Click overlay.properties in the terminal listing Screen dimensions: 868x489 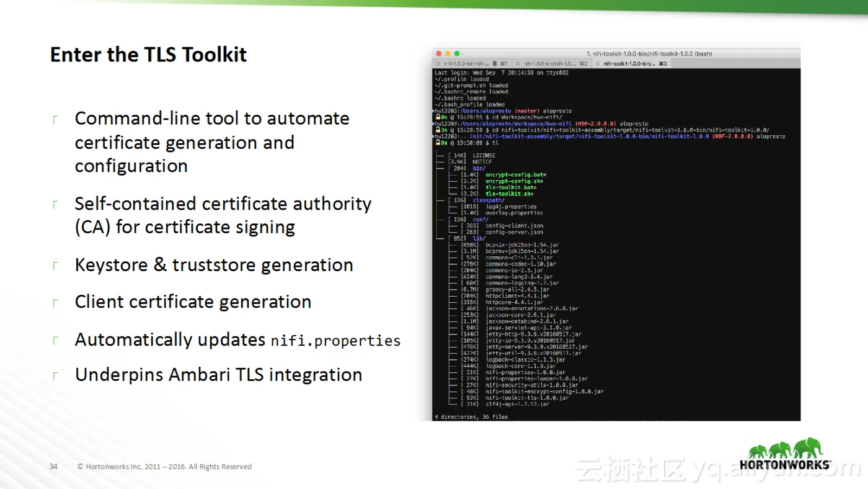(515, 213)
